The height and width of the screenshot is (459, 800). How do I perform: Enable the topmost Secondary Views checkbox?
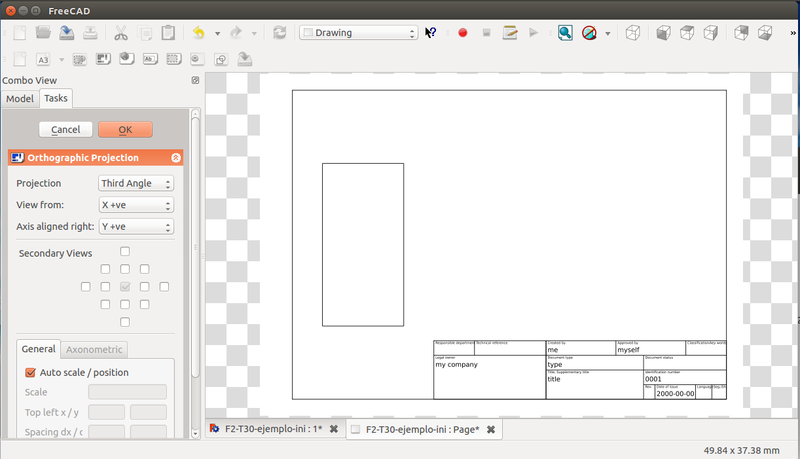coord(125,251)
